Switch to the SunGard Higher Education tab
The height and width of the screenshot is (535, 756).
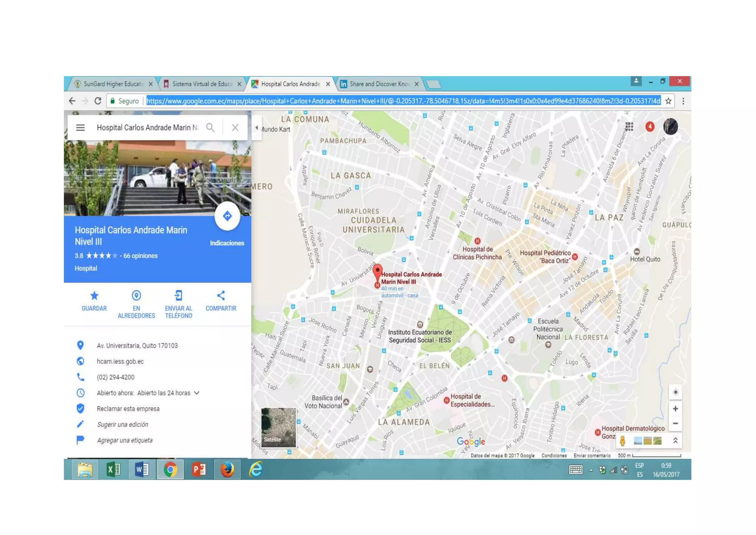(x=113, y=84)
